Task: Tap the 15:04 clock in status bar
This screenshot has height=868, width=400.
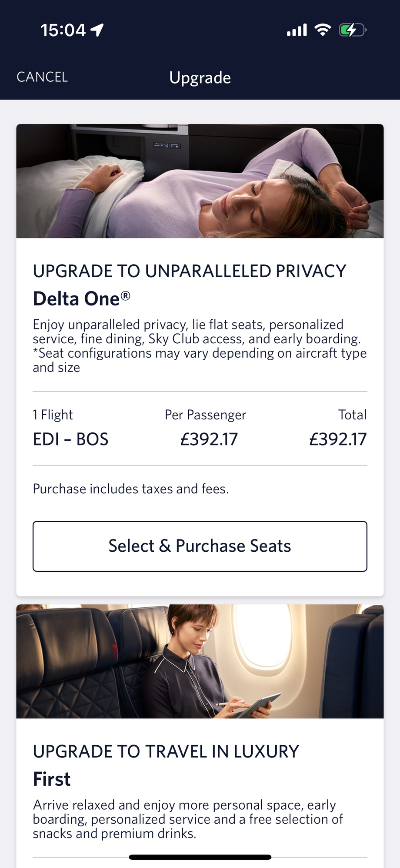Action: [x=63, y=30]
